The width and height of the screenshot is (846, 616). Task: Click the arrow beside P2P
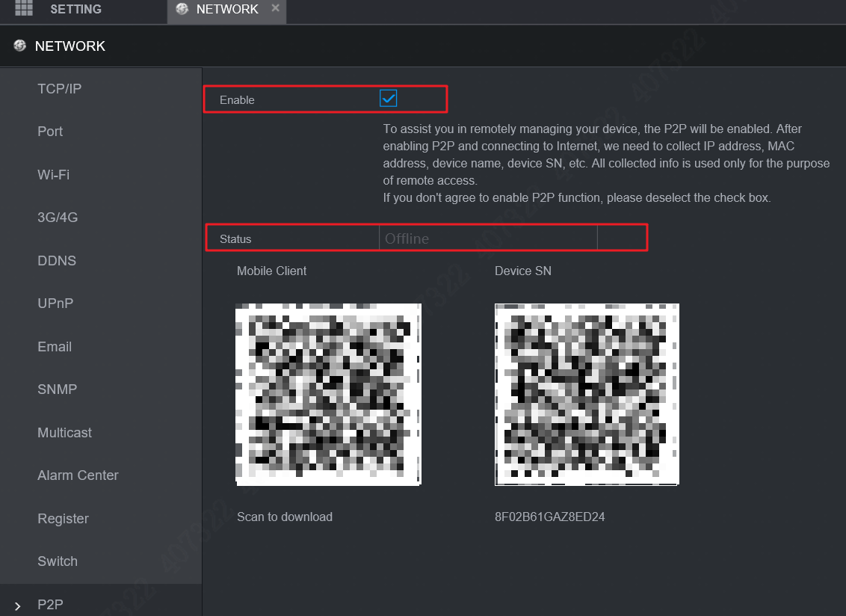[x=17, y=606]
